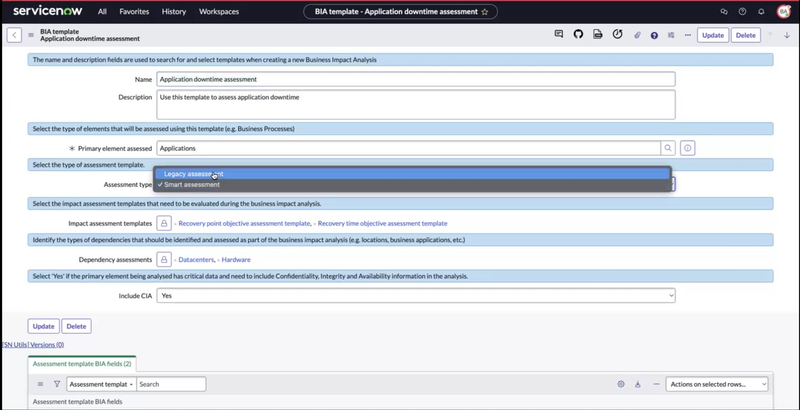This screenshot has height=410, width=800.
Task: Open Recovery point objective assessment template link
Action: pyautogui.click(x=244, y=223)
